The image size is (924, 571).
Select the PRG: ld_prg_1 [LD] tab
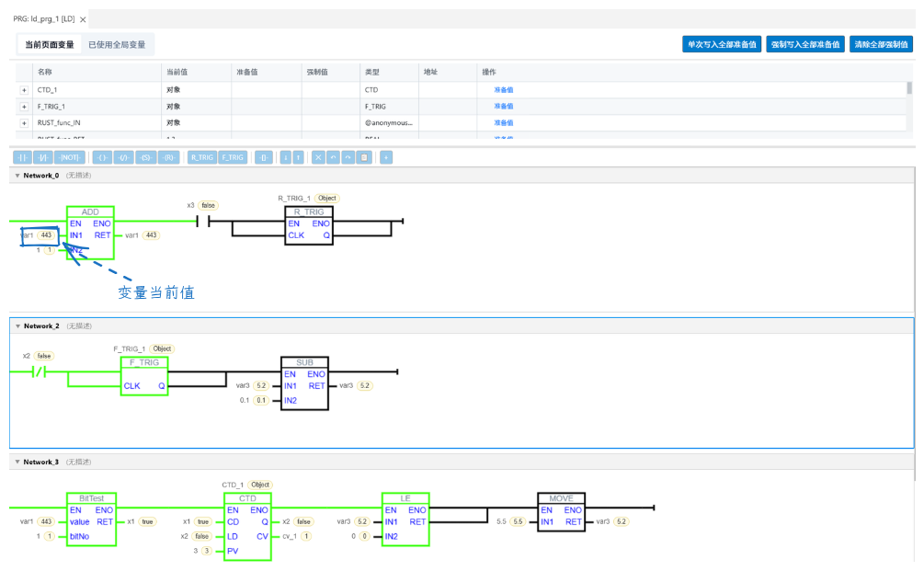pyautogui.click(x=44, y=19)
